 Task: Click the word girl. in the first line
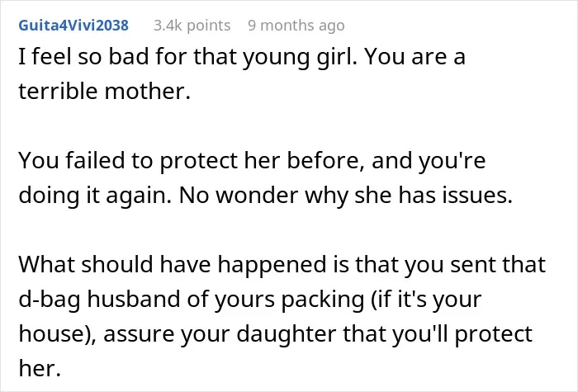337,58
